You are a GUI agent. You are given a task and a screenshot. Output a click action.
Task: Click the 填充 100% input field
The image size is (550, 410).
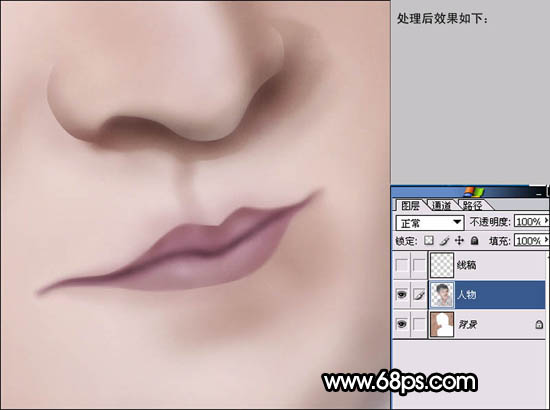[529, 241]
